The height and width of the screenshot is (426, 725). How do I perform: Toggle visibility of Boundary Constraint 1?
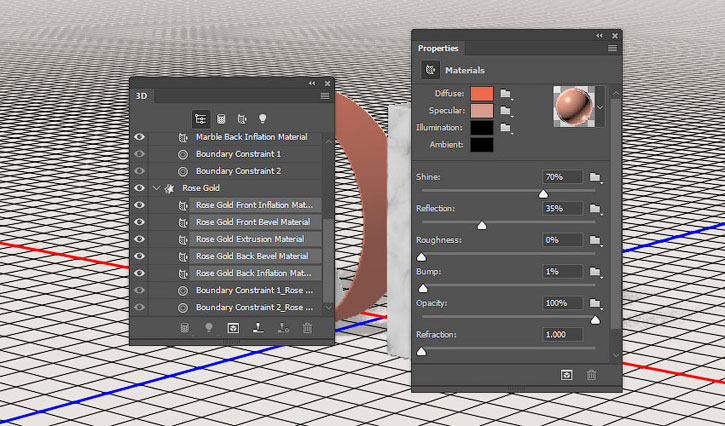pos(139,154)
